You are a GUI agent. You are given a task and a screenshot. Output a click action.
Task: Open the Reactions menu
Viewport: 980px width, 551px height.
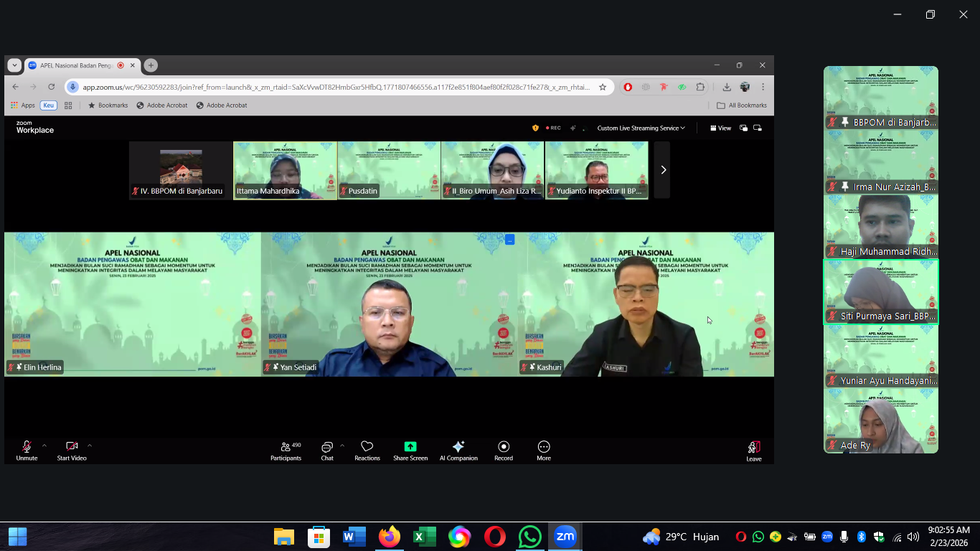(x=367, y=450)
